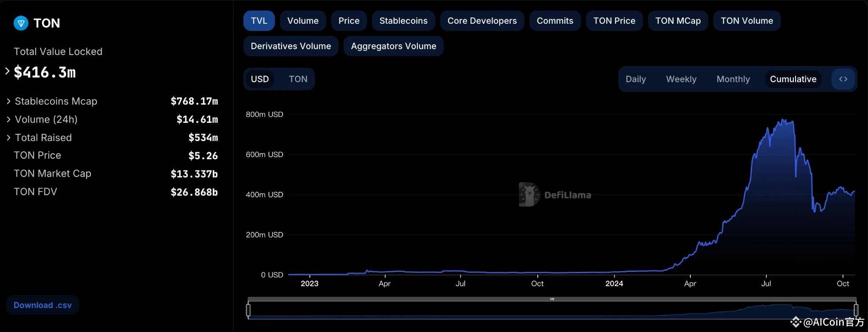The image size is (868, 332).
Task: Select the Weekly interval
Action: pos(681,79)
